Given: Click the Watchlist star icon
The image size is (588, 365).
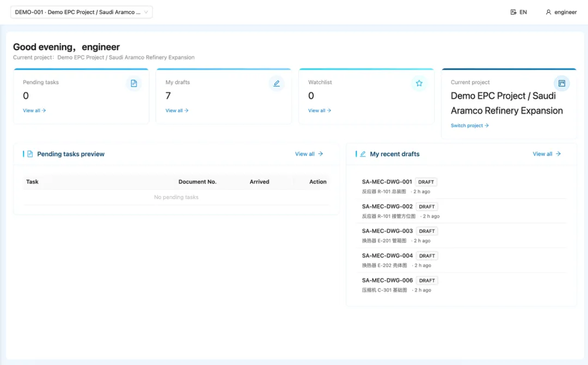Looking at the screenshot, I should (x=419, y=83).
